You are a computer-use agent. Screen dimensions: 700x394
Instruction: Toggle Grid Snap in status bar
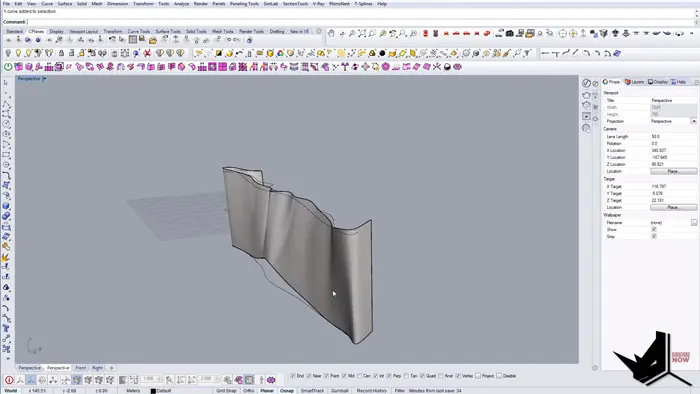(x=226, y=390)
